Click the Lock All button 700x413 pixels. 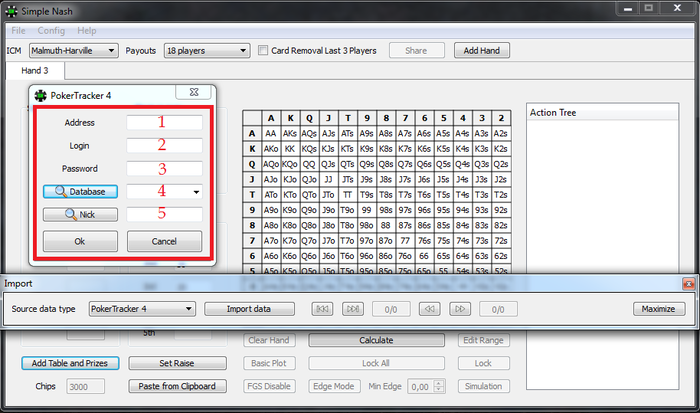coord(376,363)
